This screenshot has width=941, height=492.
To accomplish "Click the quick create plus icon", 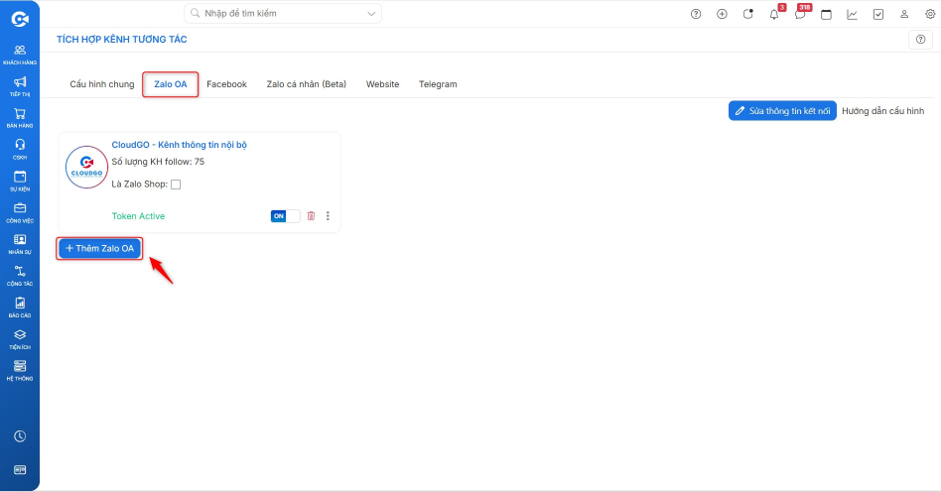I will coord(722,14).
